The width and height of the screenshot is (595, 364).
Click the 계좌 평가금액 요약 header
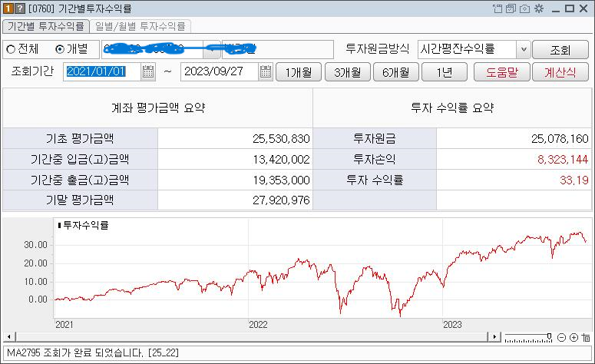(x=158, y=108)
